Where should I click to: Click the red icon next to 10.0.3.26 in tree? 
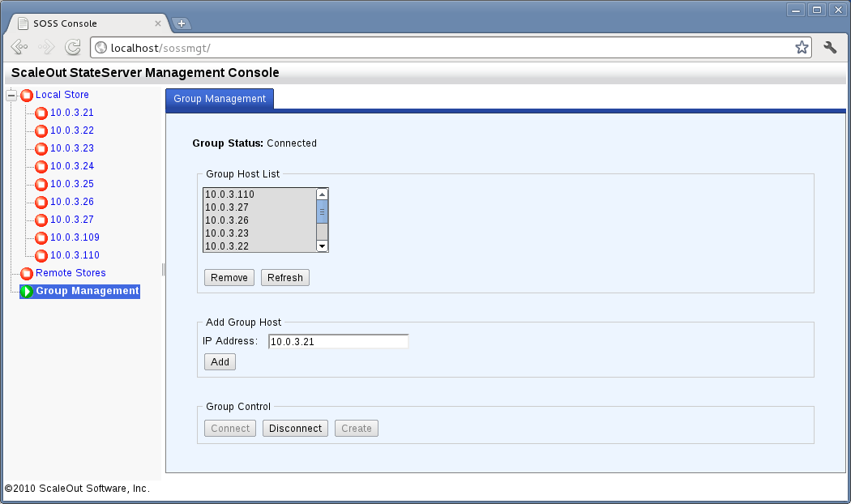(x=41, y=203)
